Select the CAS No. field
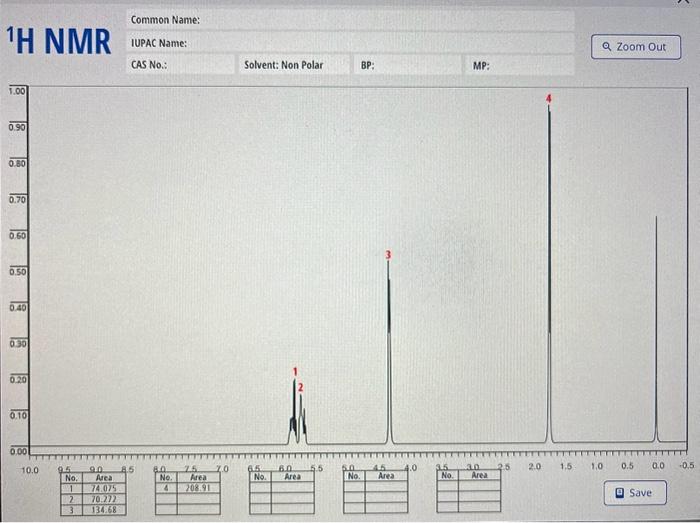Viewport: 700px width, 523px height. [x=180, y=65]
